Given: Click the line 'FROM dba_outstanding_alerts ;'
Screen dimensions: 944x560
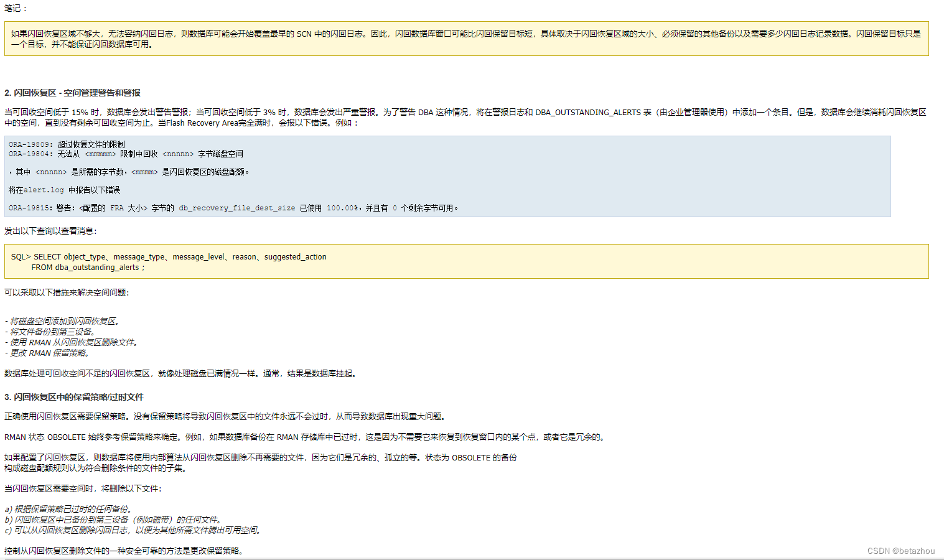Looking at the screenshot, I should 88,267.
